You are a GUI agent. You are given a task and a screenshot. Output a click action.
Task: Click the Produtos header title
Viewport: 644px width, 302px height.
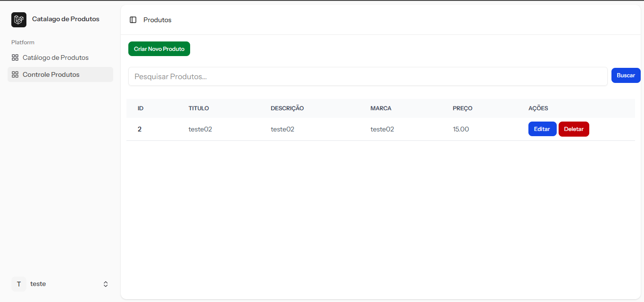158,20
